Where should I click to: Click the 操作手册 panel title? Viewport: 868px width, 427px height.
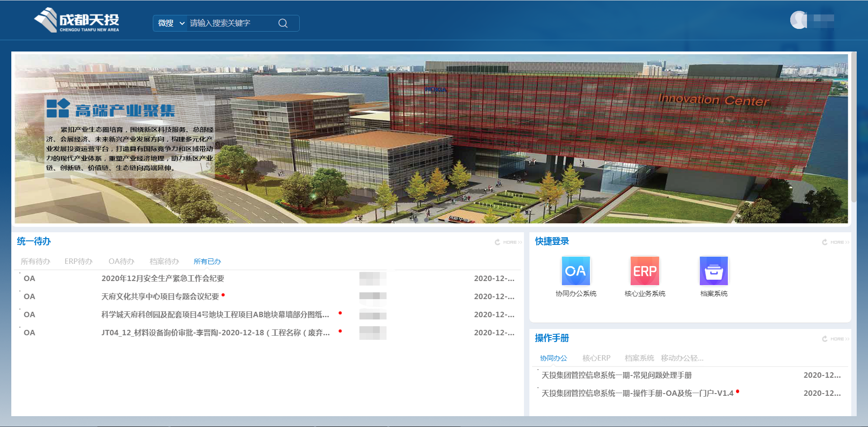coord(552,338)
